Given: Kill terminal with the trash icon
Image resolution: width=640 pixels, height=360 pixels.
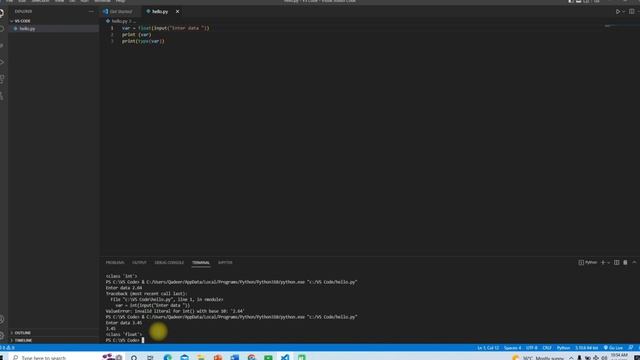Looking at the screenshot, I should click(625, 262).
